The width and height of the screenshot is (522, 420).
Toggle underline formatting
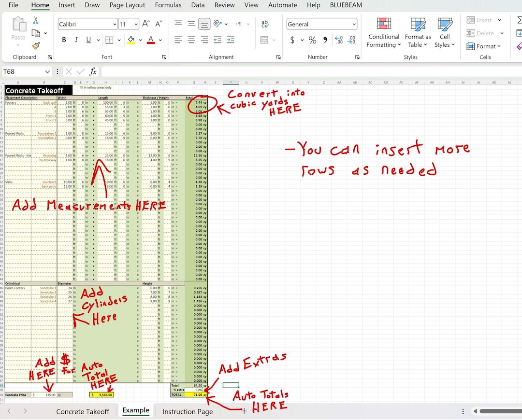(x=87, y=40)
